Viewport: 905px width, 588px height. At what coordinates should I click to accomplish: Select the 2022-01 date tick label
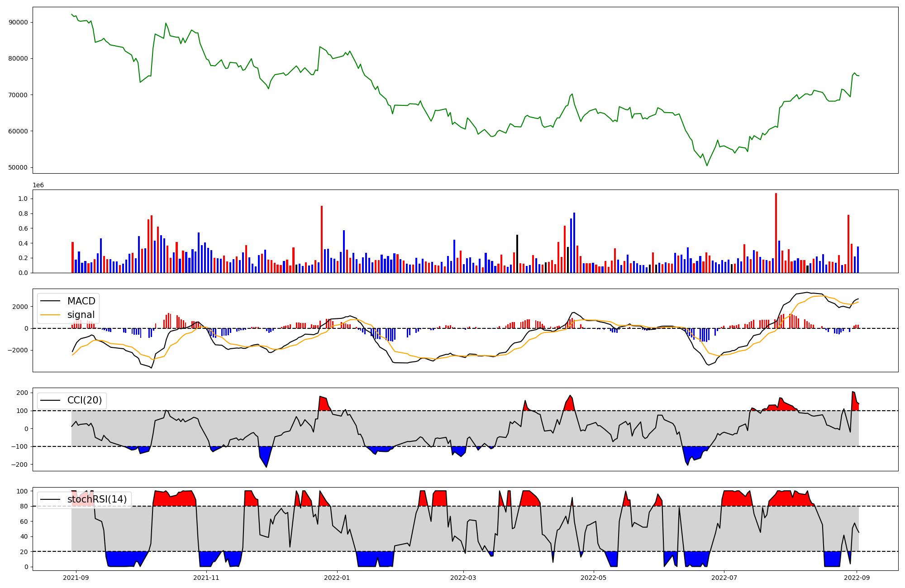click(x=337, y=578)
